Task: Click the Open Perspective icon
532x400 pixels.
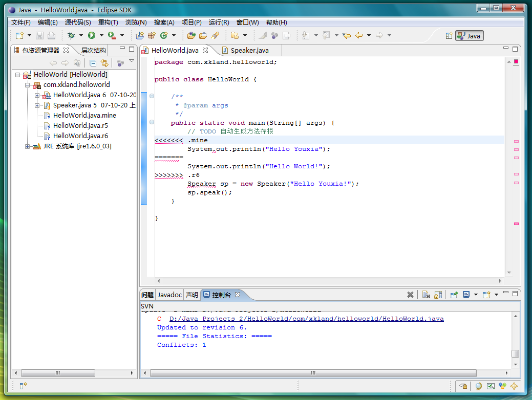Action: 449,36
